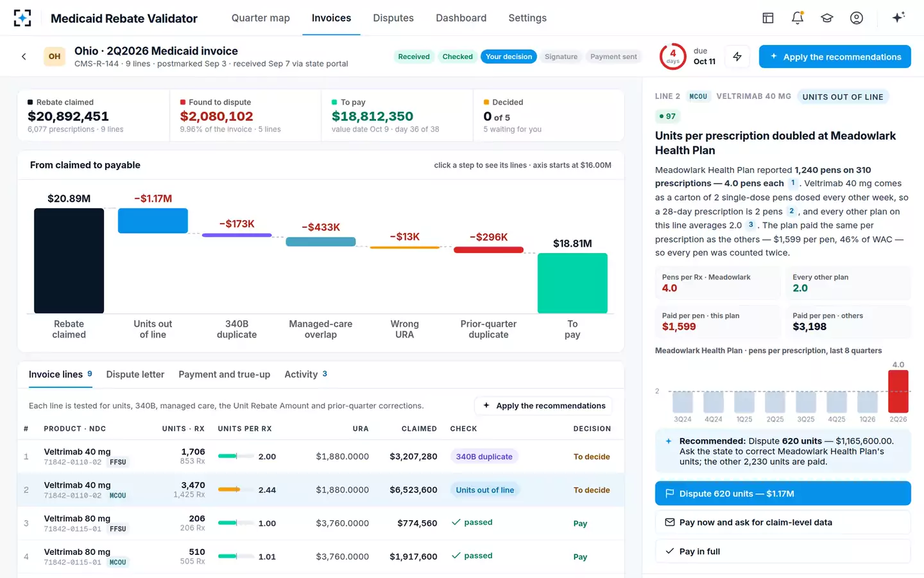Open the Quarter map tab
Screen dimensions: 924x578
(x=261, y=18)
